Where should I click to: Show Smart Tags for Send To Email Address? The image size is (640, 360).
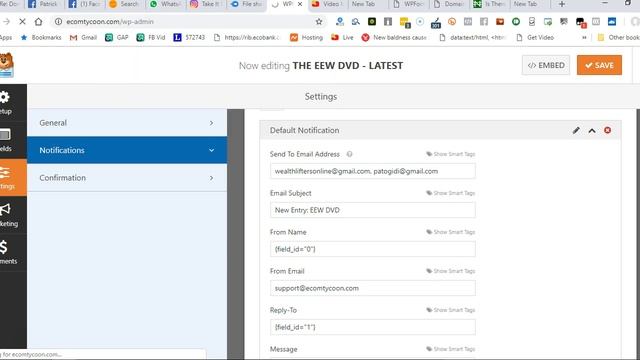coord(451,154)
